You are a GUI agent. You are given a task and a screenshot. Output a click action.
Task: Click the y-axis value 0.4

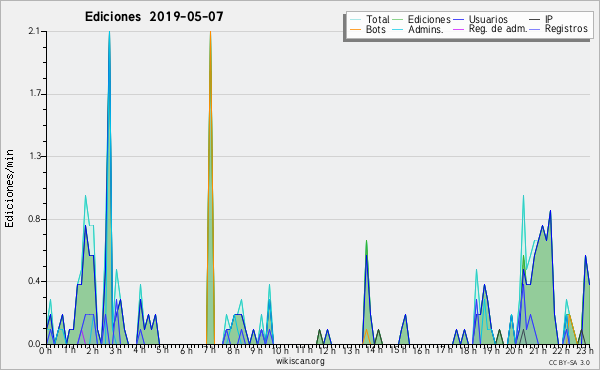coord(34,282)
